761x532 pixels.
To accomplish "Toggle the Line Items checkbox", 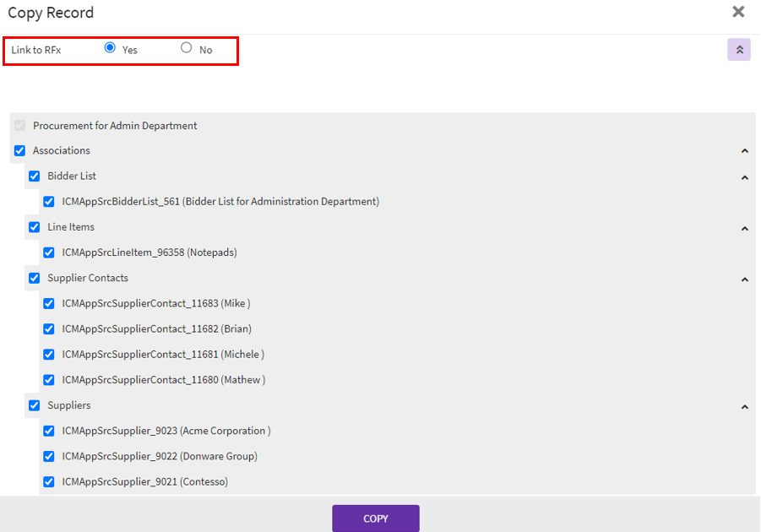I will 35,227.
